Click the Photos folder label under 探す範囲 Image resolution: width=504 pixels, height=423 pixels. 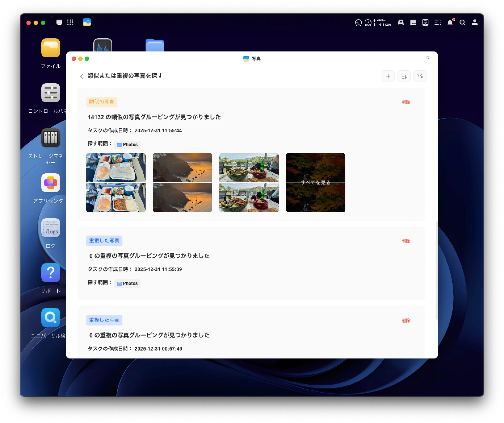(127, 145)
